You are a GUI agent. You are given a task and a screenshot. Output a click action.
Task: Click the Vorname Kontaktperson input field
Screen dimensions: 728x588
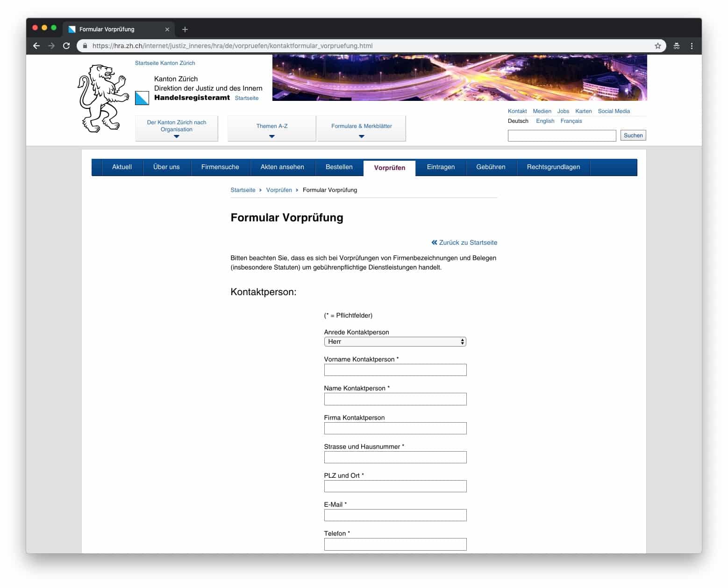pyautogui.click(x=395, y=370)
